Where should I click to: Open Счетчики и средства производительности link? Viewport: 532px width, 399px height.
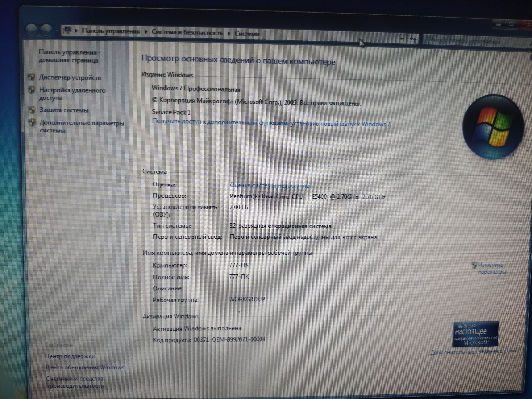pyautogui.click(x=75, y=382)
